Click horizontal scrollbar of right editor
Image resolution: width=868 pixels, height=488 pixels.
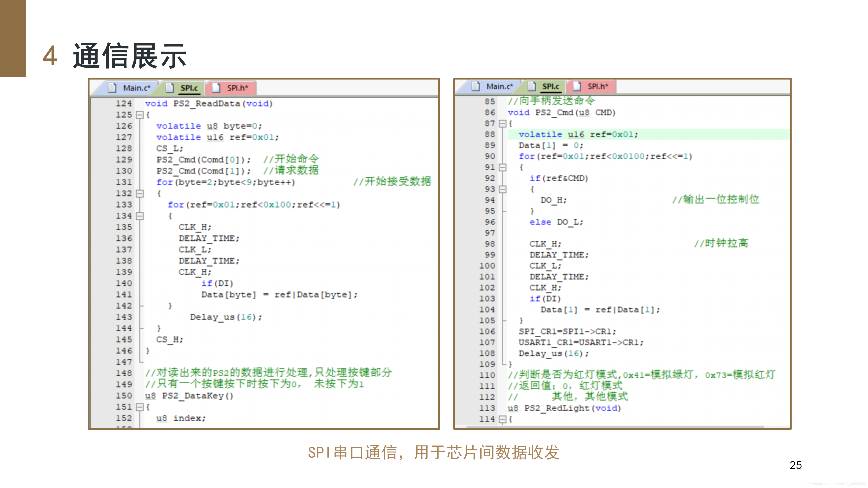click(615, 427)
